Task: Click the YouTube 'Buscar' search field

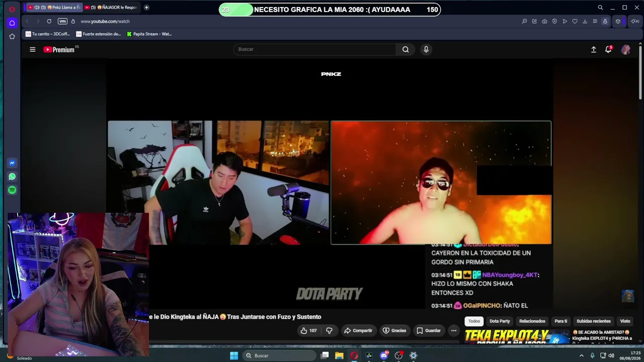Action: [314, 49]
